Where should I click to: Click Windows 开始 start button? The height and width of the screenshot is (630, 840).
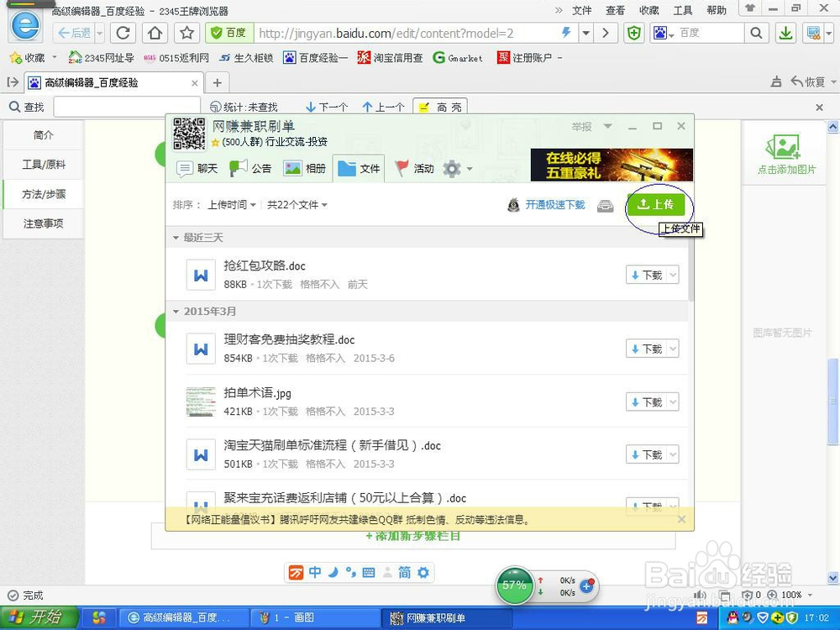coord(39,617)
